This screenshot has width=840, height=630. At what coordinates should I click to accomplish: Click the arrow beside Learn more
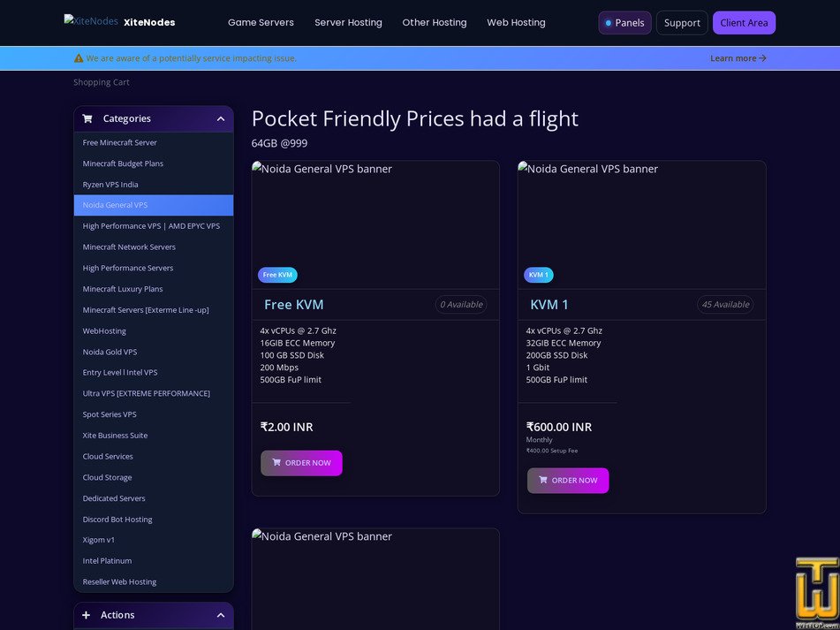(763, 57)
